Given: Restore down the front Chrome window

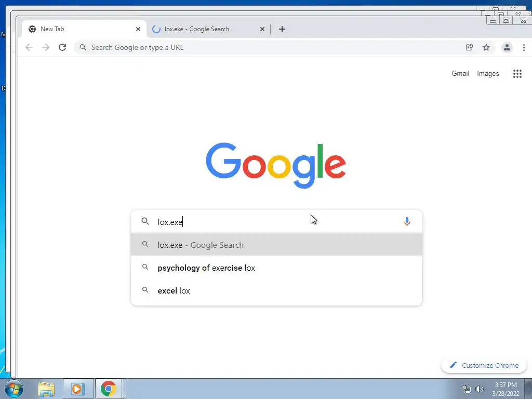Looking at the screenshot, I should [506, 21].
